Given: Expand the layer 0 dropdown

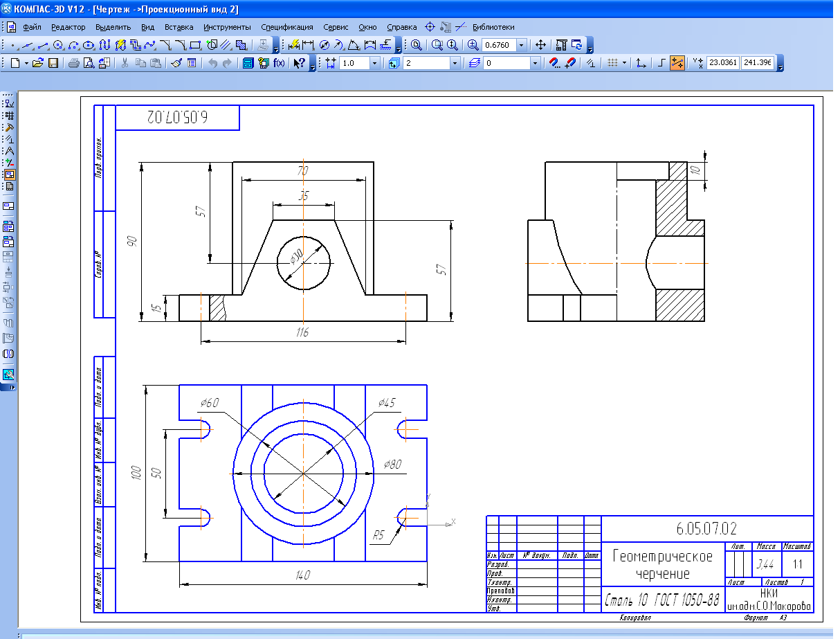Looking at the screenshot, I should tap(535, 63).
